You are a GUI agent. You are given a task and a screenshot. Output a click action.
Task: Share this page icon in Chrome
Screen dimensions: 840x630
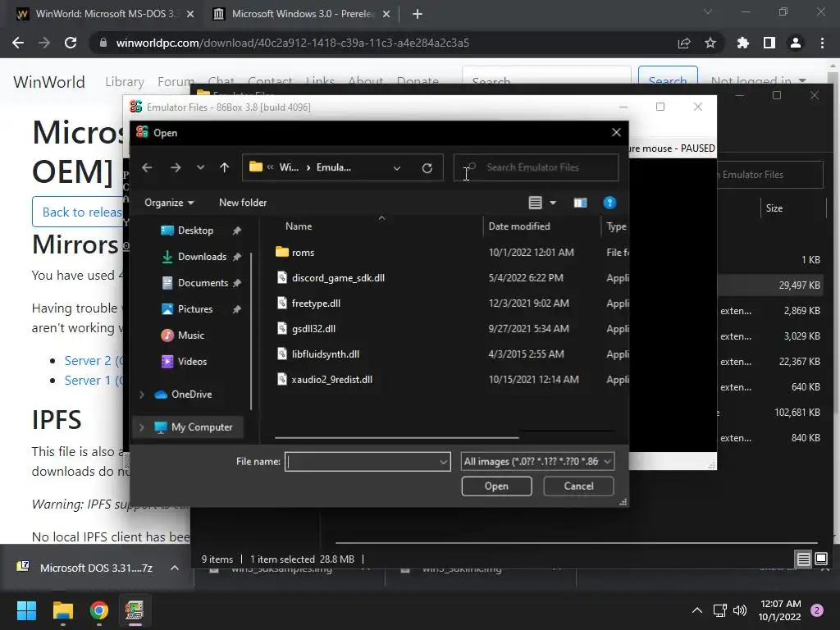pos(684,43)
